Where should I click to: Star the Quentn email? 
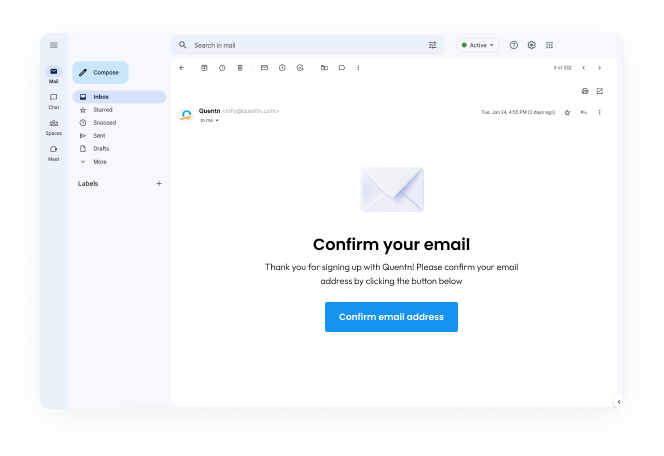point(567,112)
